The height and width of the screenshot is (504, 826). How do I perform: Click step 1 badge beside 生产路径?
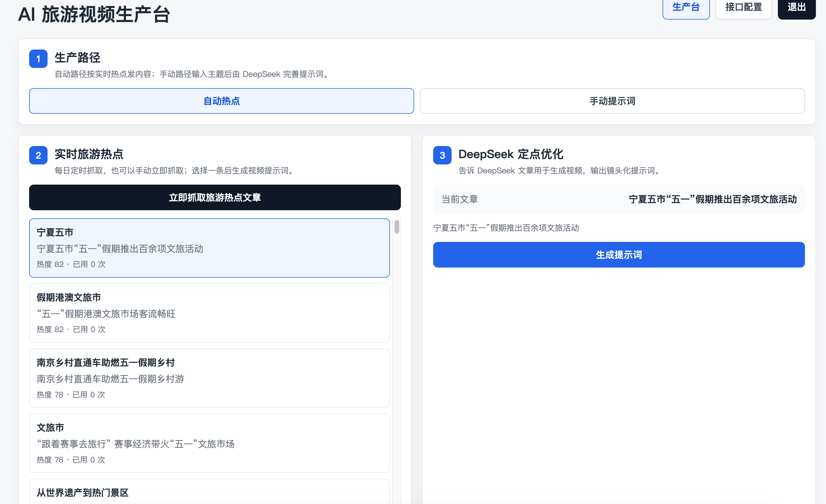click(38, 59)
